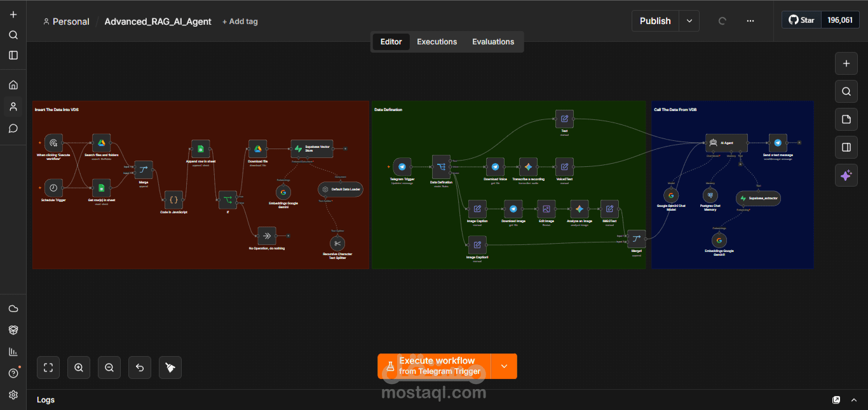Open the Settings gear icon

coord(13,395)
